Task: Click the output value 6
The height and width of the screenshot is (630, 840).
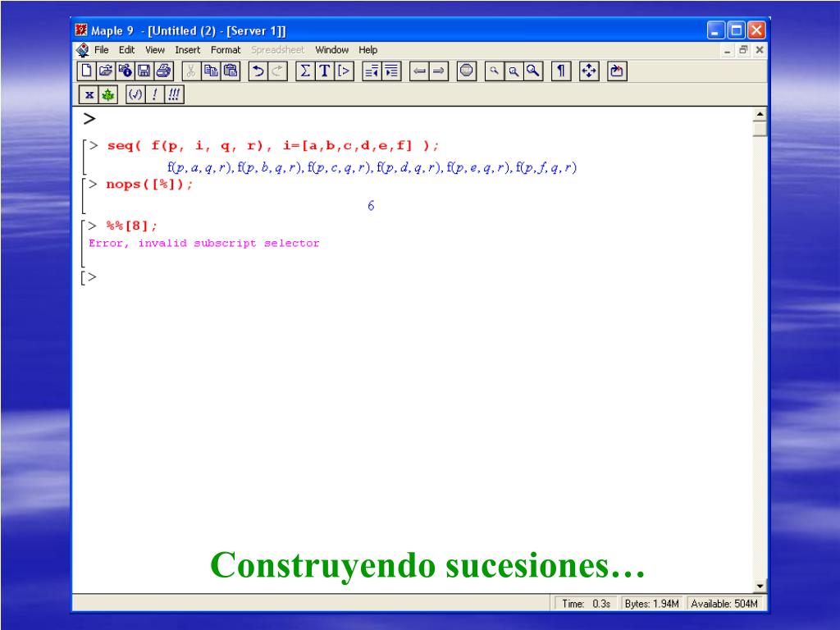Action: click(x=371, y=206)
